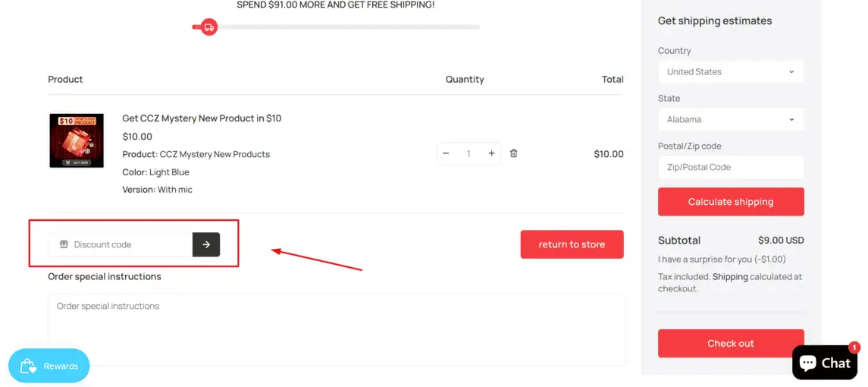Focus the Zip/Postal Code field
The height and width of the screenshot is (387, 868).
pyautogui.click(x=731, y=167)
